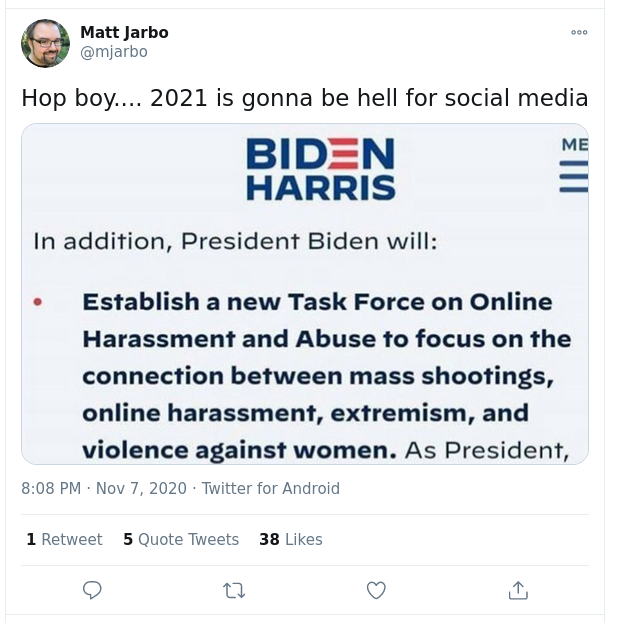The image size is (623, 623).
Task: Click the tweet text "Hop boy.... 2021"
Action: 114,98
